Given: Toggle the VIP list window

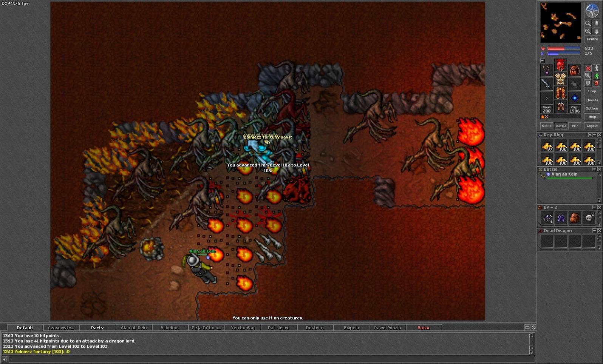Looking at the screenshot, I should pos(574,126).
